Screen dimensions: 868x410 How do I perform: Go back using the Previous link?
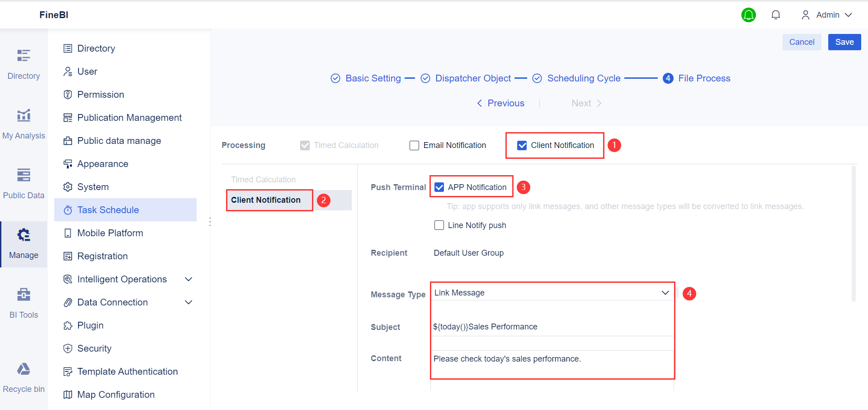tap(500, 103)
